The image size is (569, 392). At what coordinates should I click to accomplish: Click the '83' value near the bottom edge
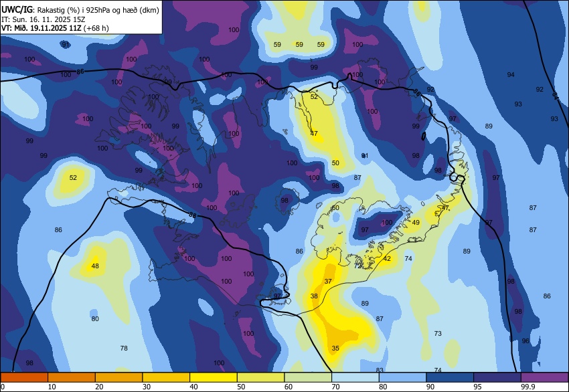point(380,370)
